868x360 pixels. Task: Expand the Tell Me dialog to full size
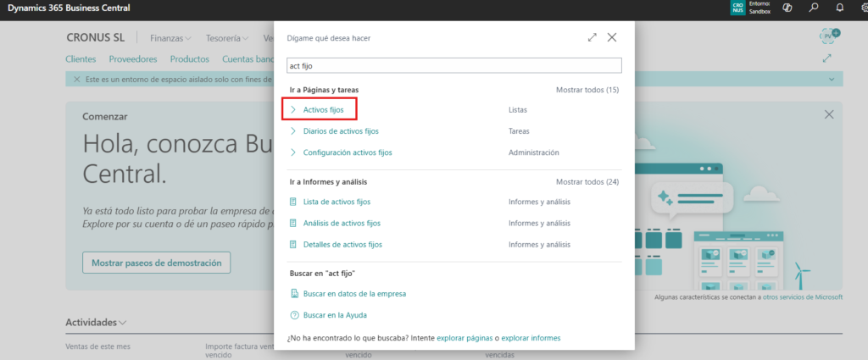pyautogui.click(x=592, y=38)
